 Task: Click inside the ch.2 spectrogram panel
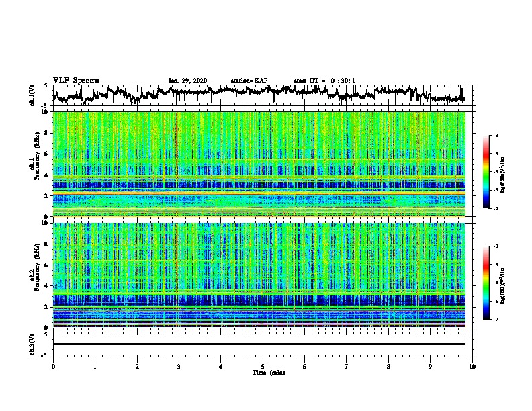pyautogui.click(x=259, y=275)
